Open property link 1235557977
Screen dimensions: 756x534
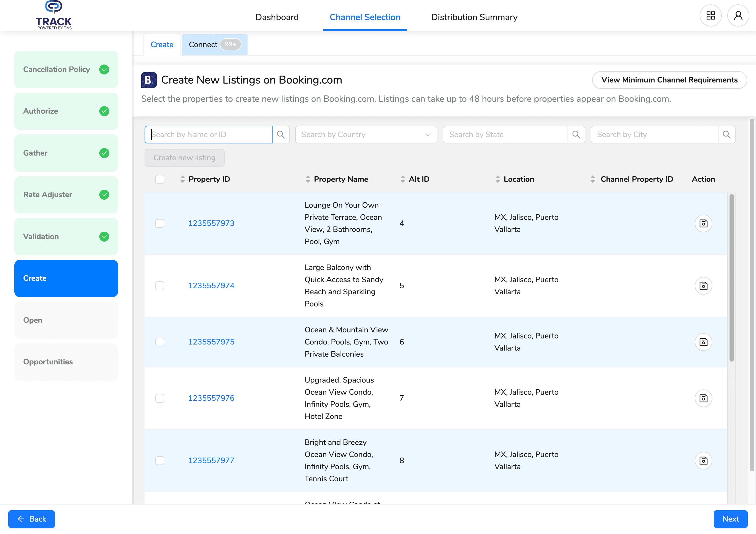point(211,461)
